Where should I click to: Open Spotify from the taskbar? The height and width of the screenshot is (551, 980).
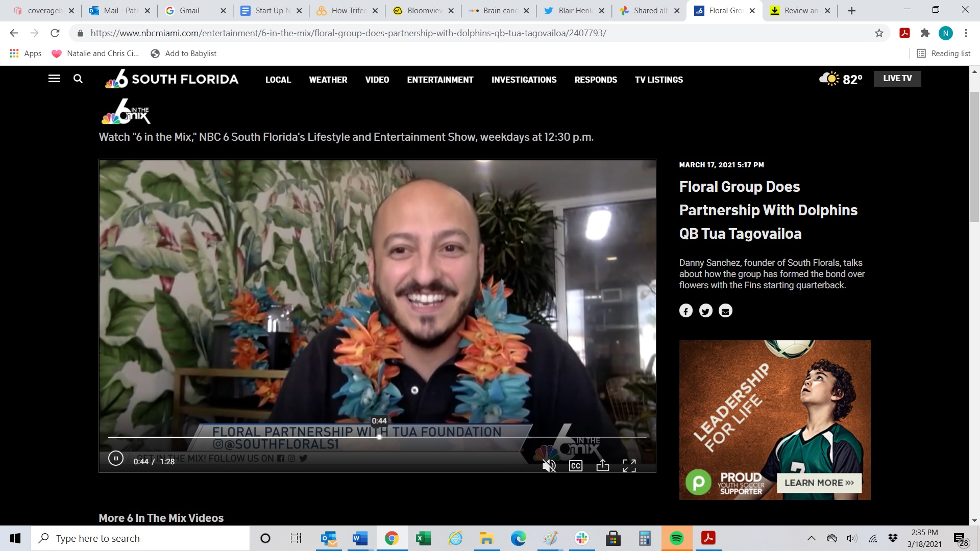pos(676,538)
